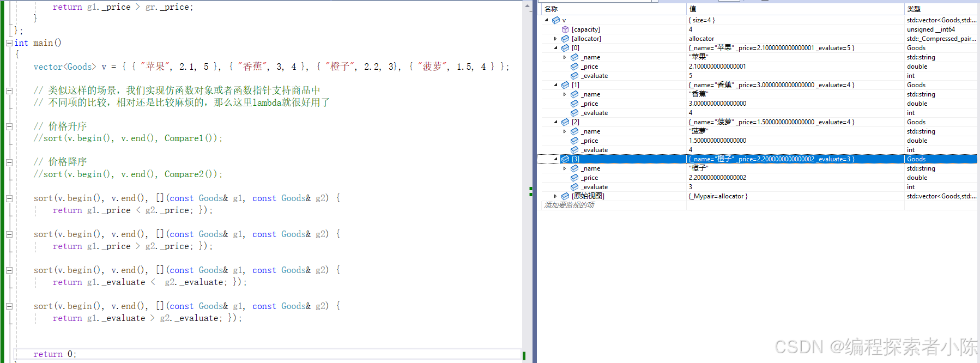Click the editor scrollbar up arrow

click(527, 6)
